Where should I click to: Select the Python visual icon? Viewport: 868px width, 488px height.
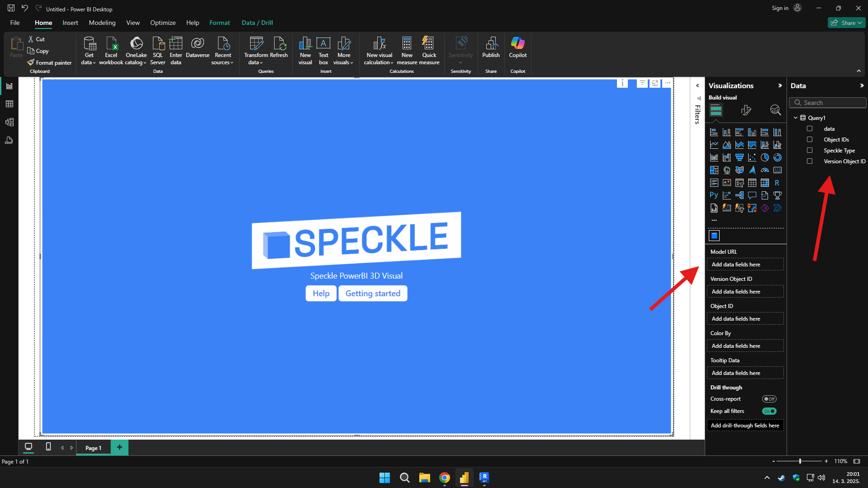pos(714,195)
